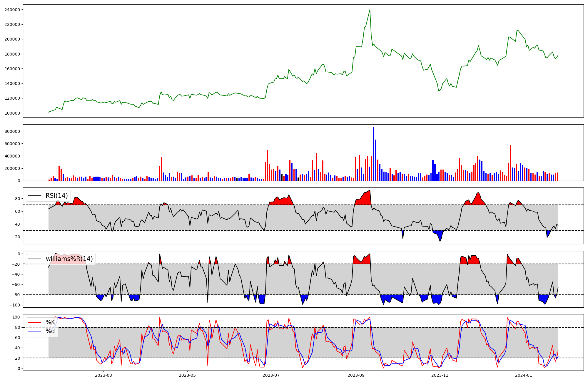
Task: Click the 100000 price axis label
Action: coord(12,113)
